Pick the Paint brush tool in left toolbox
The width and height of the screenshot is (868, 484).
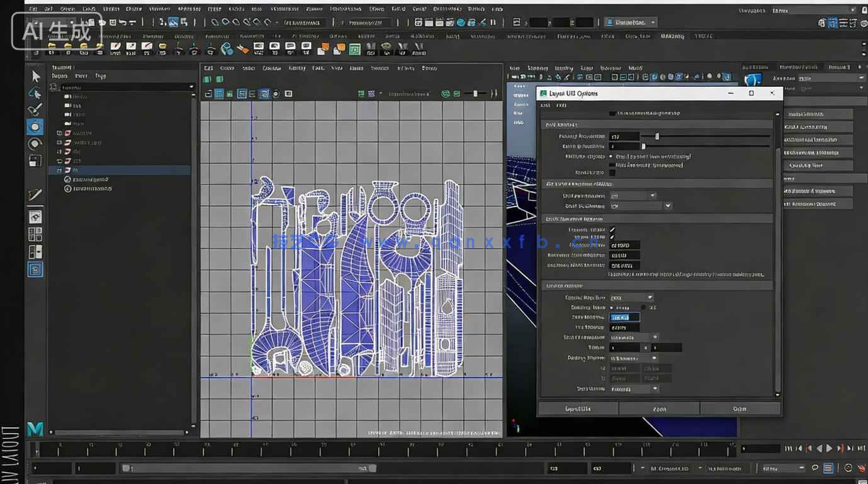(35, 110)
